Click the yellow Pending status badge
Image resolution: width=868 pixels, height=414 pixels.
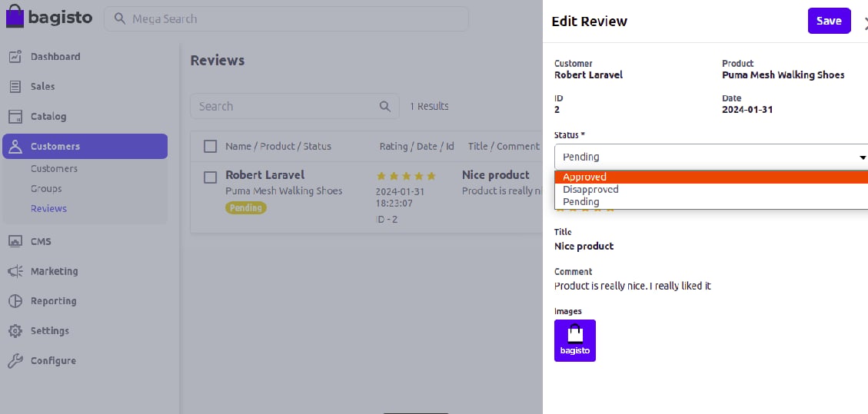tap(246, 208)
